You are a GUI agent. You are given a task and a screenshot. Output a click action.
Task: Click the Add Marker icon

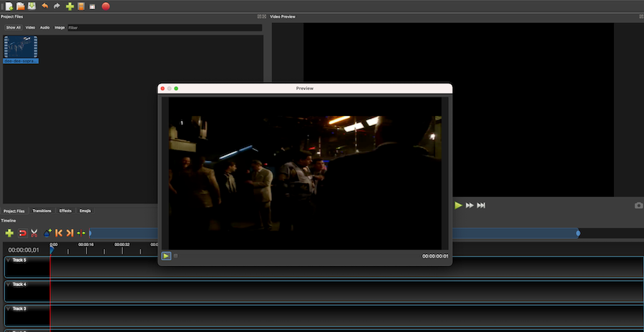pyautogui.click(x=47, y=233)
